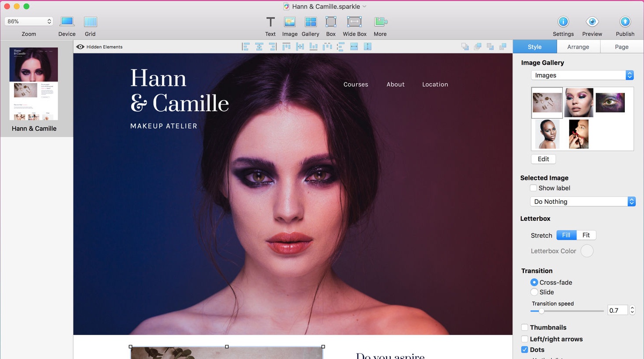Switch to the Arrange tab
The width and height of the screenshot is (644, 359).
coord(578,47)
